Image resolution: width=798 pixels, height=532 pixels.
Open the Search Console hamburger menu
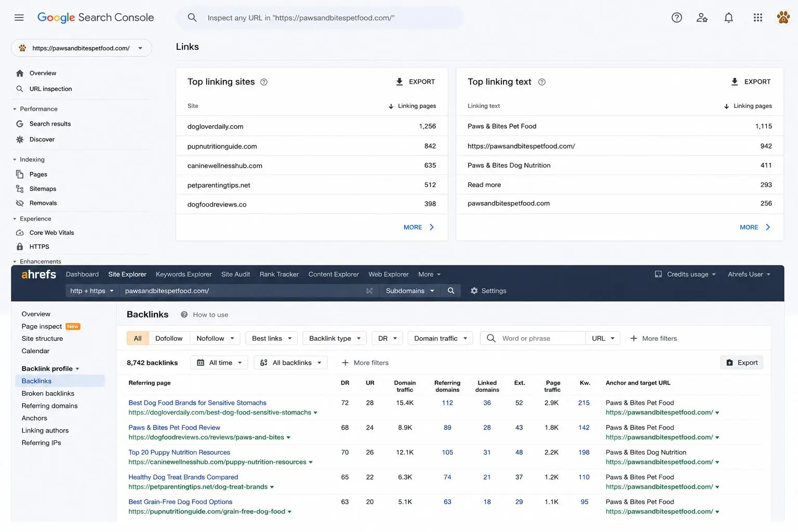click(19, 18)
